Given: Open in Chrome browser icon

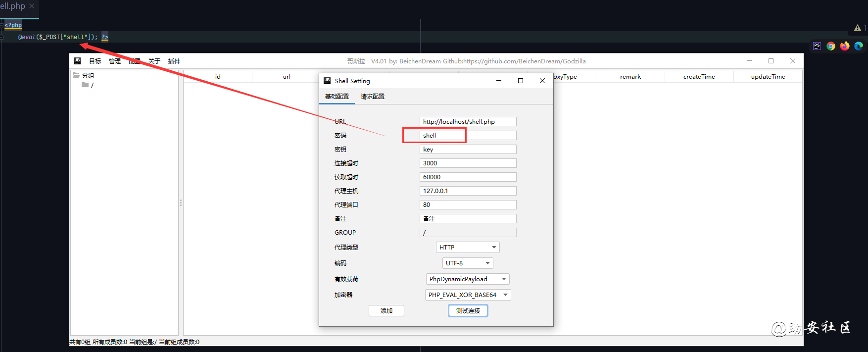Looking at the screenshot, I should point(831,46).
